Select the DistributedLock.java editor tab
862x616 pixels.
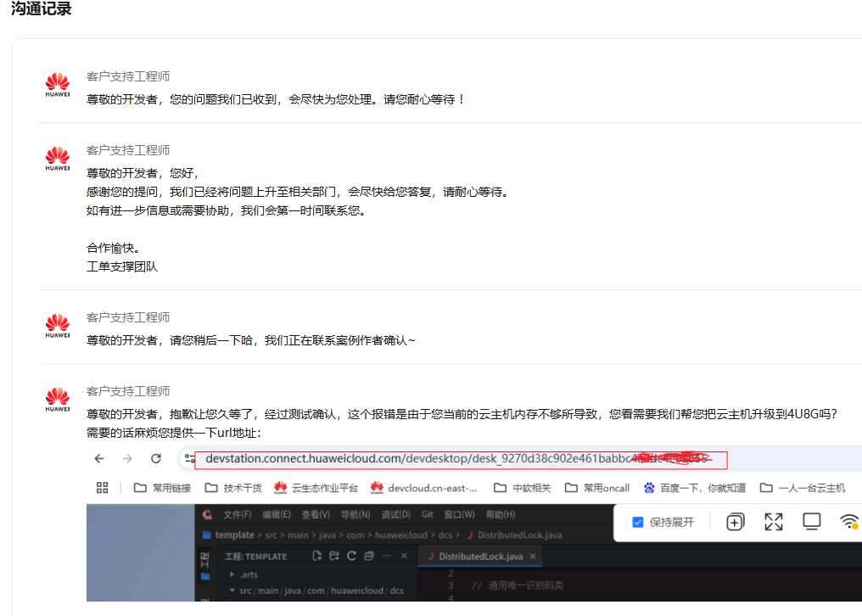(x=480, y=556)
